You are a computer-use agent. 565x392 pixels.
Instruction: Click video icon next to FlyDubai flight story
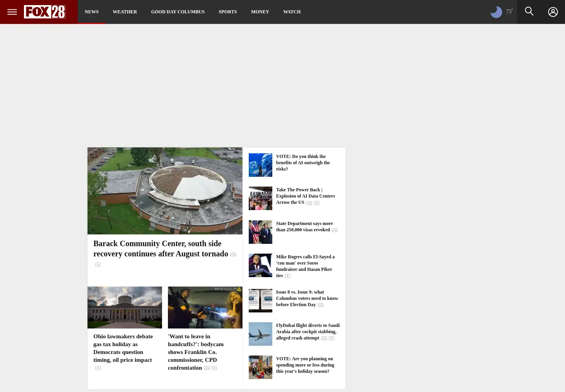[332, 338]
